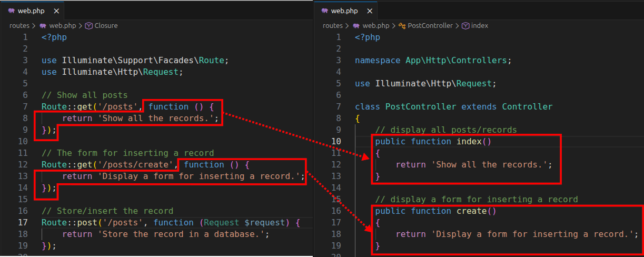The width and height of the screenshot is (644, 257).
Task: Click line number 17 in the left pane
Action: tap(23, 222)
